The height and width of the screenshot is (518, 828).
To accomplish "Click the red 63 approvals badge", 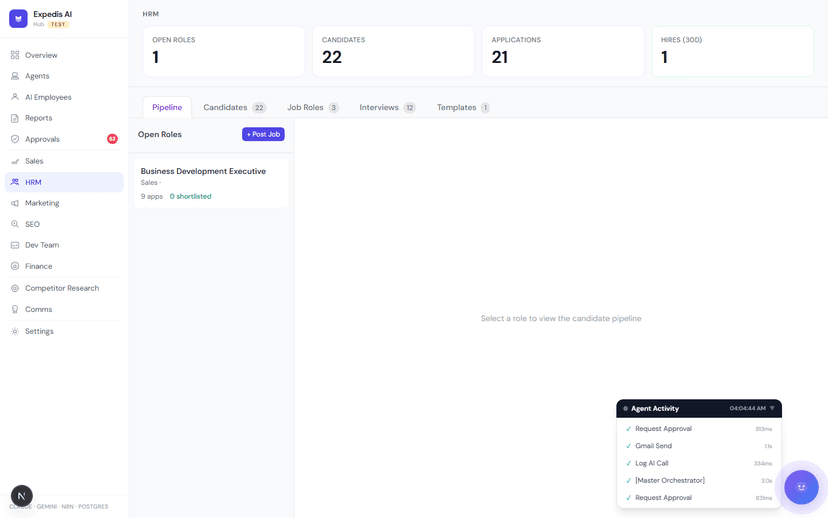I will [x=112, y=139].
